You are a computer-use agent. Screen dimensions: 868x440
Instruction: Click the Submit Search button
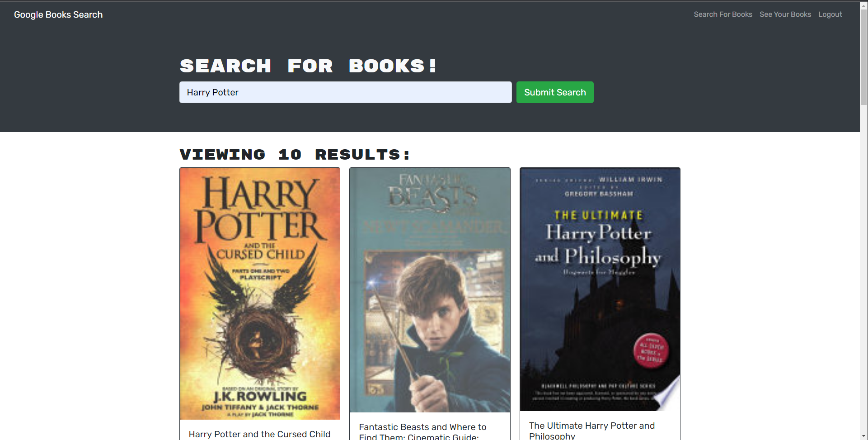[x=555, y=92]
